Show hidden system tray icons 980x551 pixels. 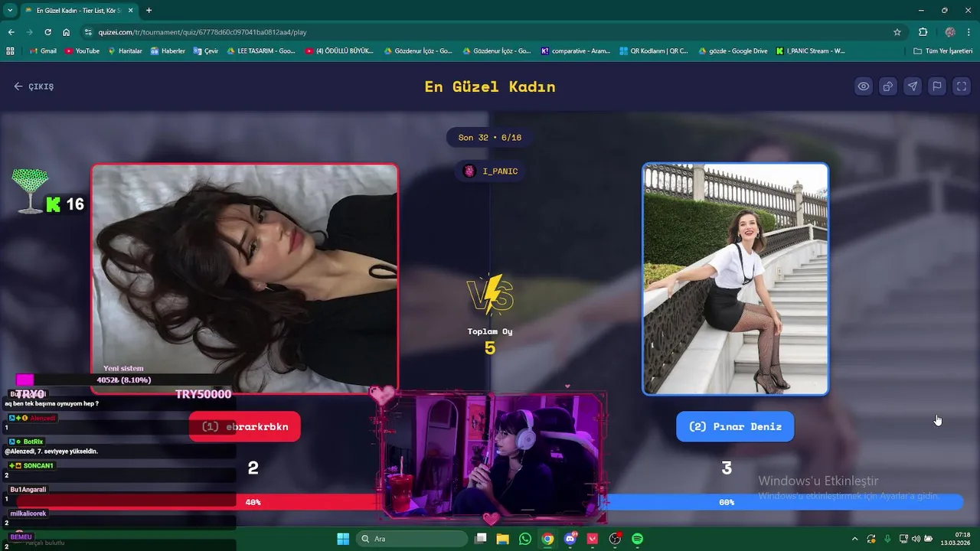pyautogui.click(x=854, y=539)
